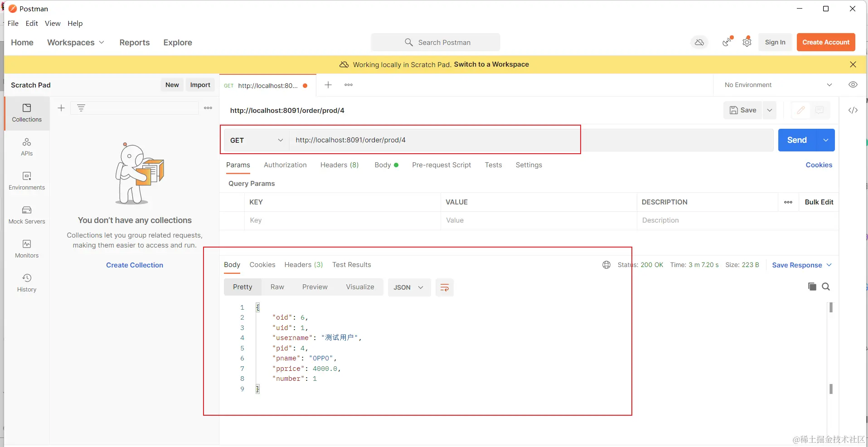Open the capture requests satellite icon
This screenshot has width=868, height=447.
tap(727, 42)
